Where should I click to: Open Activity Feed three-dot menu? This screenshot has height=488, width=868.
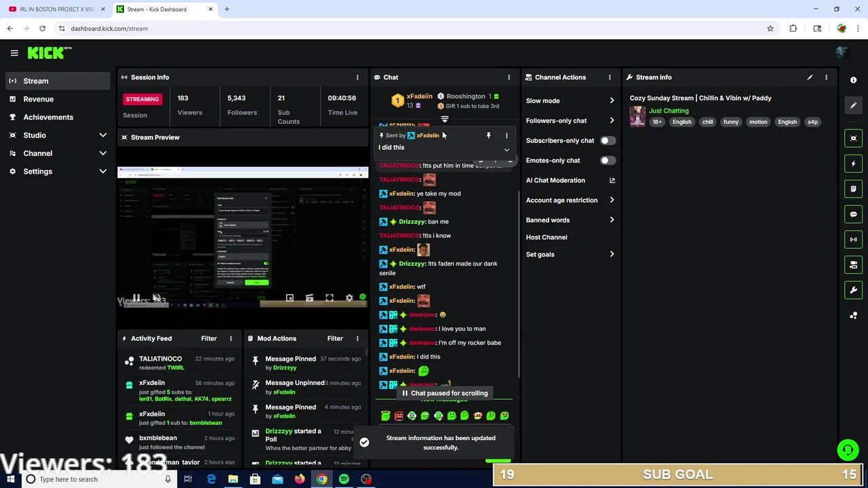tap(231, 338)
